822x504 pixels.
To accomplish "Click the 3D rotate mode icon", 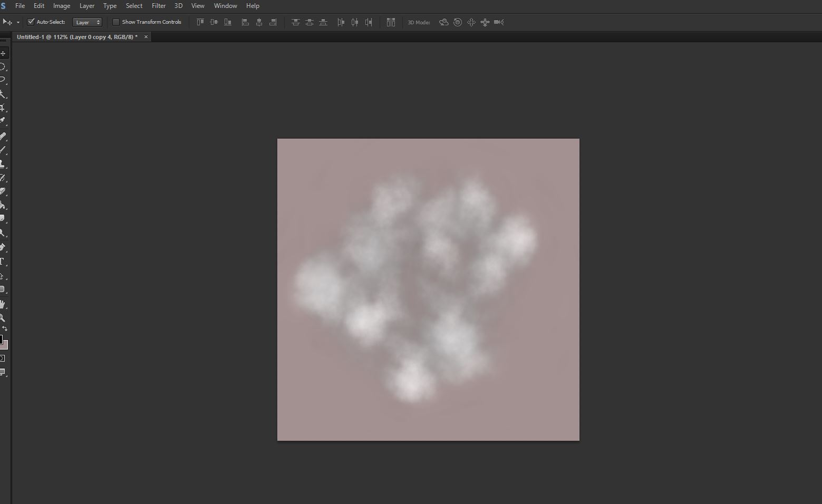I will (x=443, y=22).
